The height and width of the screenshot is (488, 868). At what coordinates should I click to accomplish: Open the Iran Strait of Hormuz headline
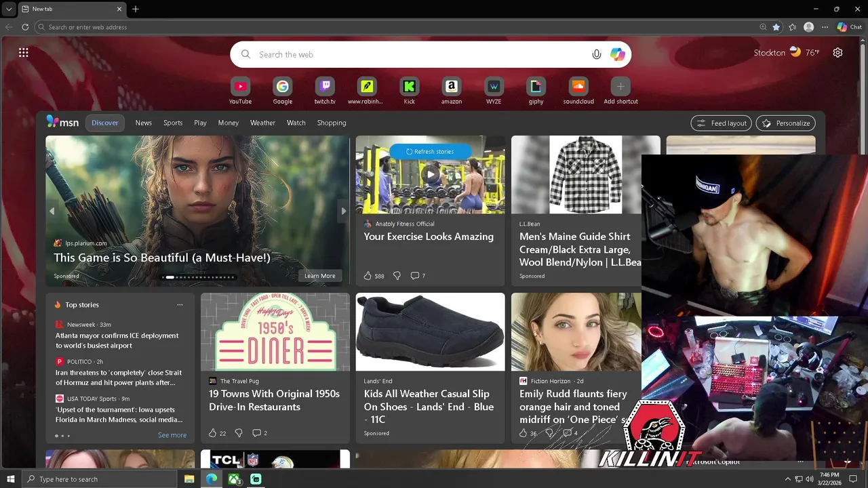tap(119, 378)
